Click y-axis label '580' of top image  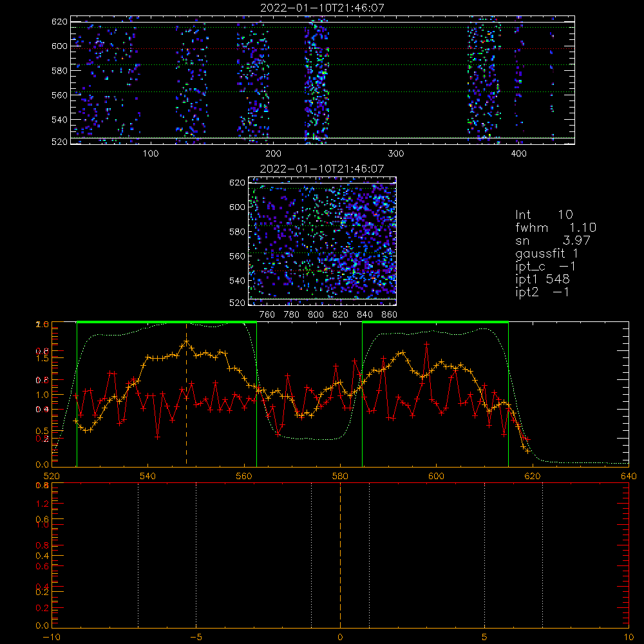[59, 71]
